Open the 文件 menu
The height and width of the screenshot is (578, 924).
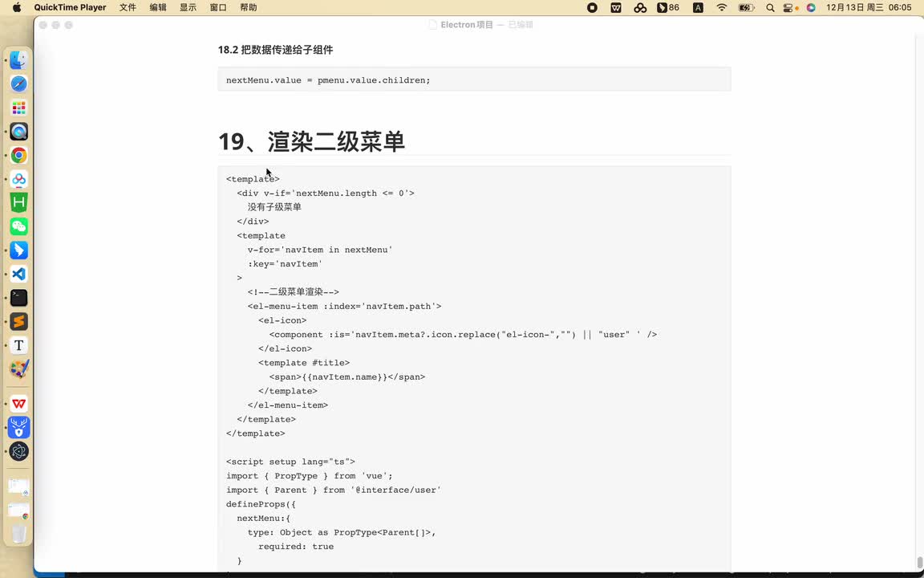pyautogui.click(x=128, y=8)
